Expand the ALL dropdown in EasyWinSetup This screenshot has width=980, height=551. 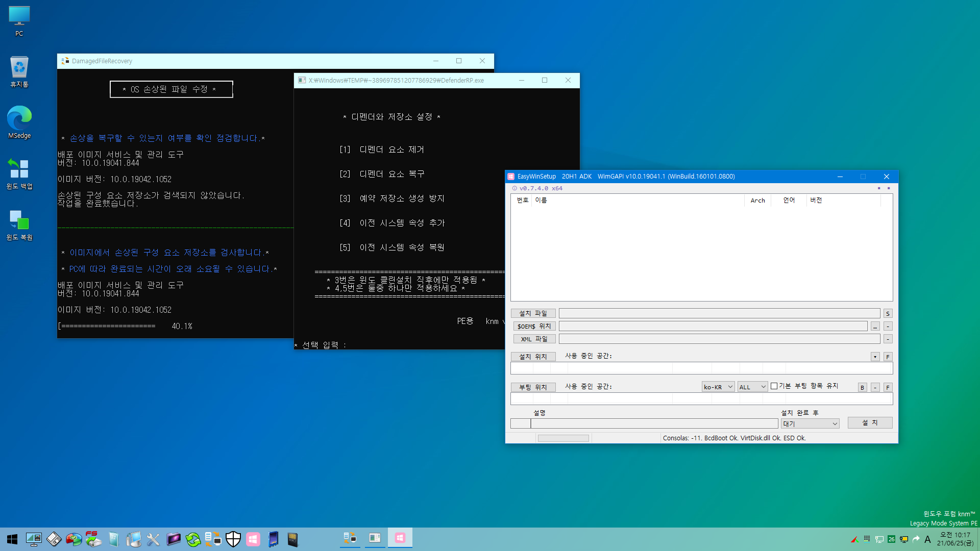point(752,387)
